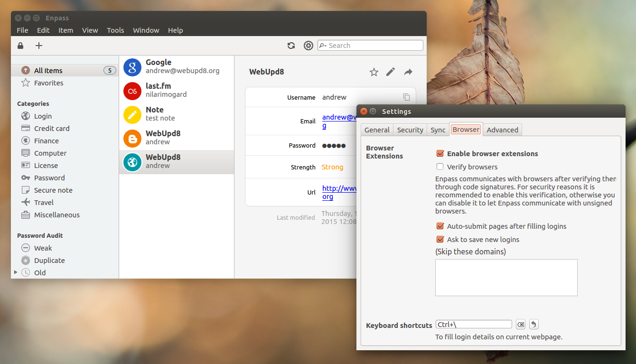The image size is (636, 364).
Task: Click the yellow Note pencil icon
Action: click(x=132, y=114)
